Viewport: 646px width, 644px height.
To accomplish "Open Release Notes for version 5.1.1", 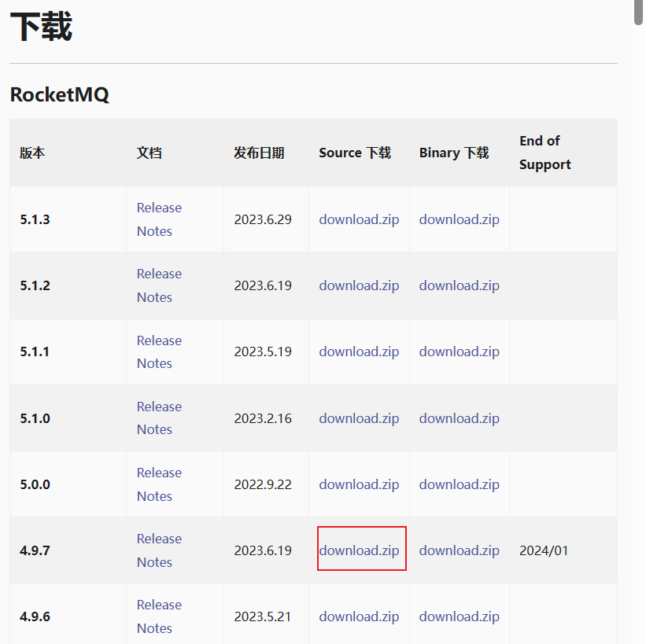I will [159, 352].
